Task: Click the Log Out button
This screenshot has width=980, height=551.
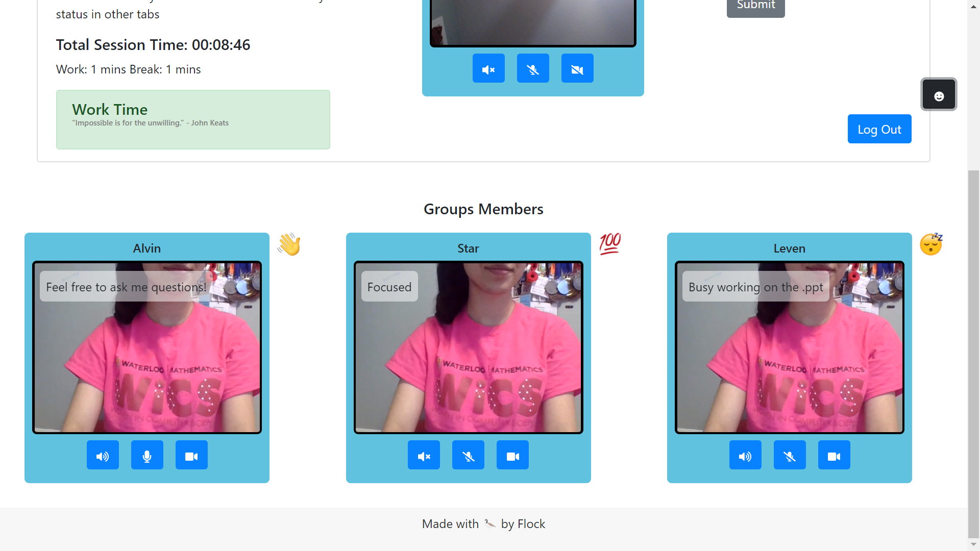Action: point(879,129)
